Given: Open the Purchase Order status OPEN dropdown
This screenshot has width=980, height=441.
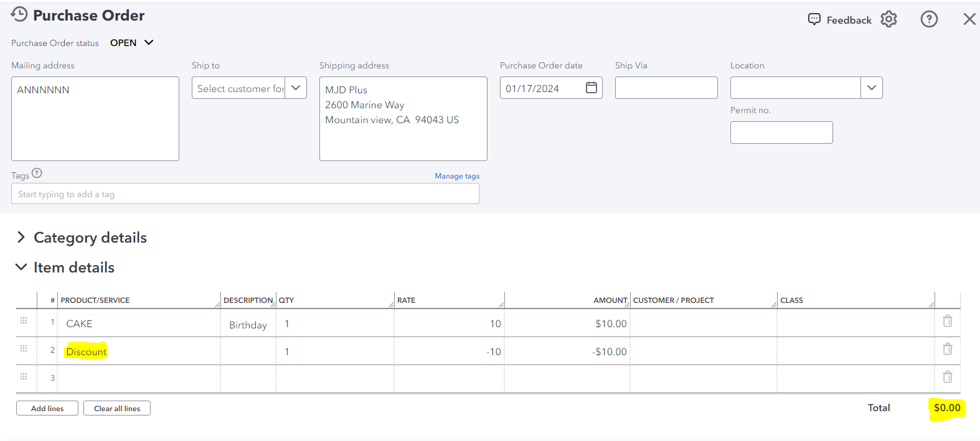Looking at the screenshot, I should [x=131, y=43].
